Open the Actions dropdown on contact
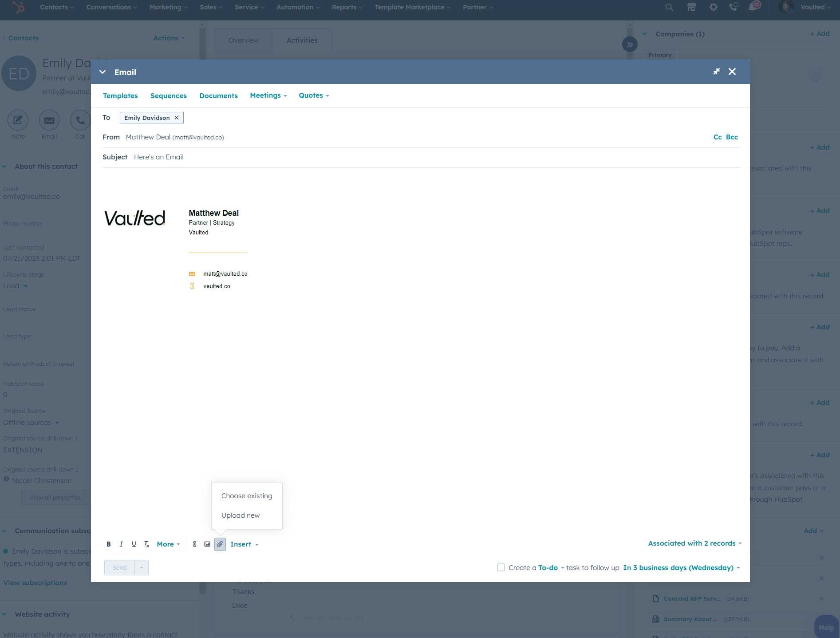This screenshot has width=840, height=638. [169, 38]
